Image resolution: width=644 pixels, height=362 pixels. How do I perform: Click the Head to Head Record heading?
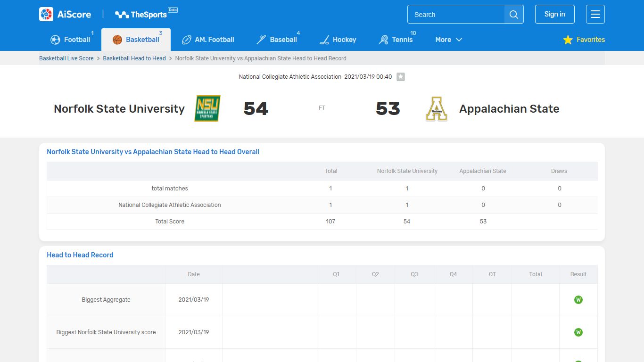(80, 255)
